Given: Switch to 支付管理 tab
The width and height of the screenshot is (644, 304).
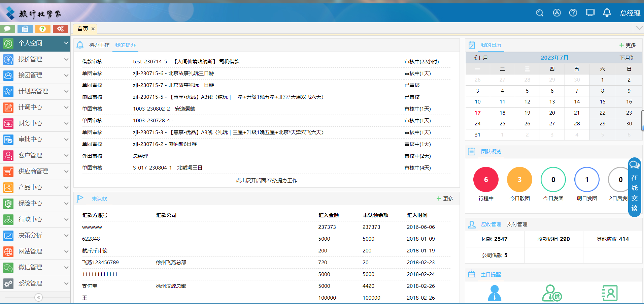Looking at the screenshot, I should (x=517, y=224).
